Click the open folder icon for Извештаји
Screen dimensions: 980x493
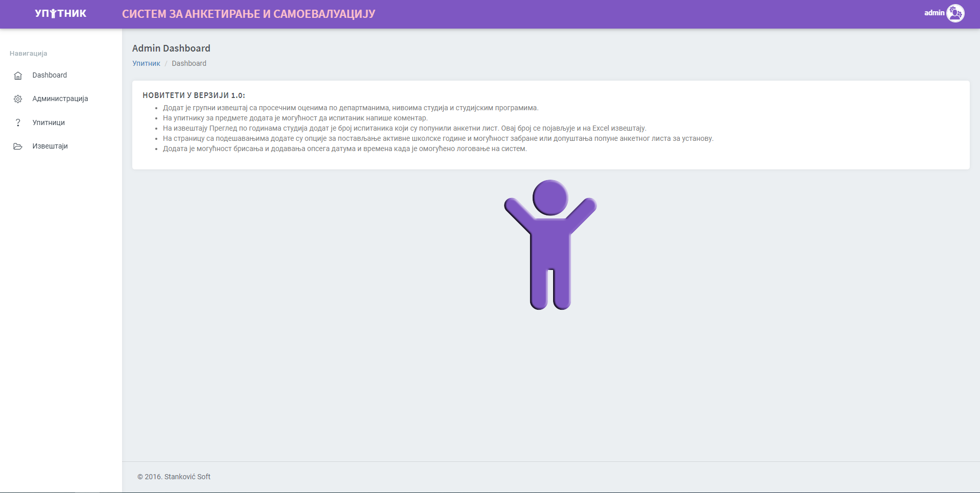(x=18, y=146)
